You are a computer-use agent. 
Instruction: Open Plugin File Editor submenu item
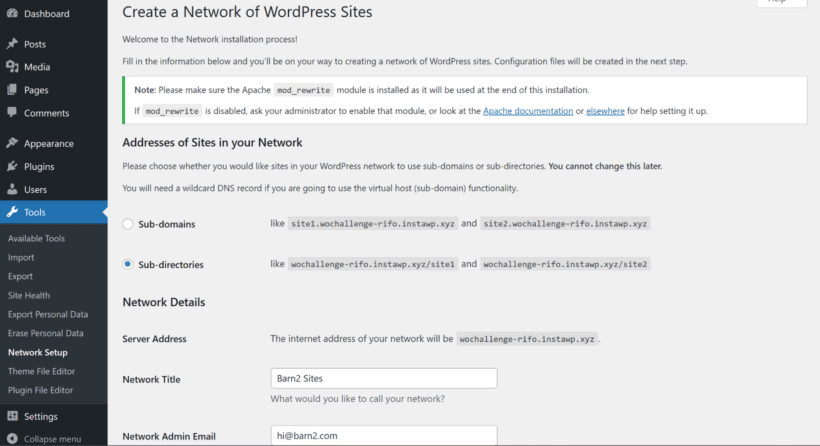coord(40,390)
